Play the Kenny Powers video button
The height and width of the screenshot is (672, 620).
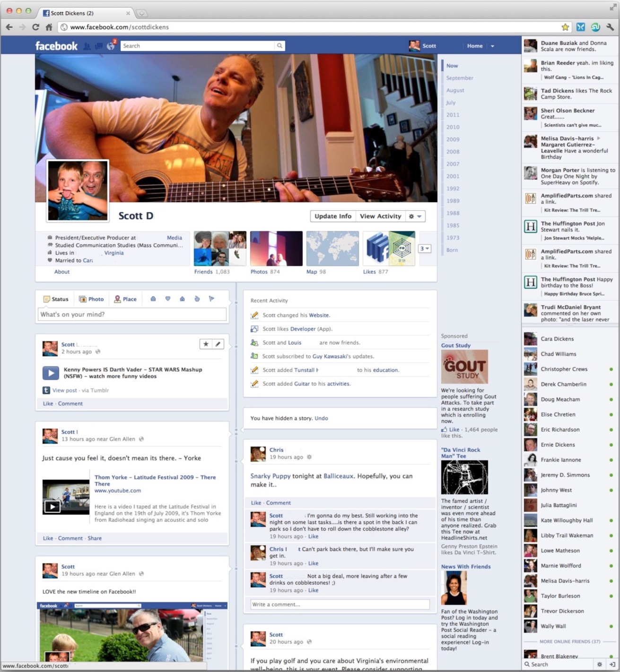[51, 373]
